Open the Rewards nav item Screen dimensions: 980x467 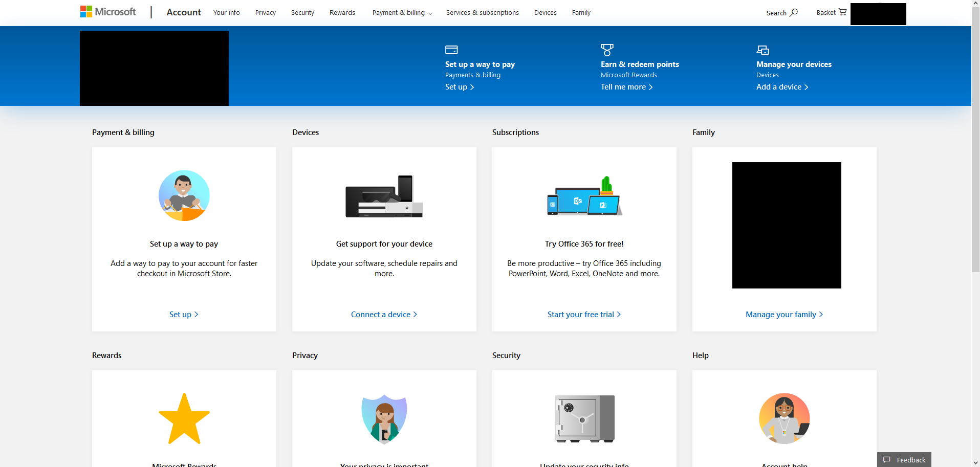pyautogui.click(x=342, y=13)
